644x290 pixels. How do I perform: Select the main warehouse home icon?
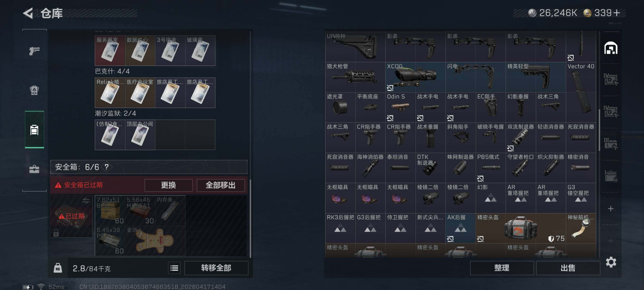[x=611, y=48]
